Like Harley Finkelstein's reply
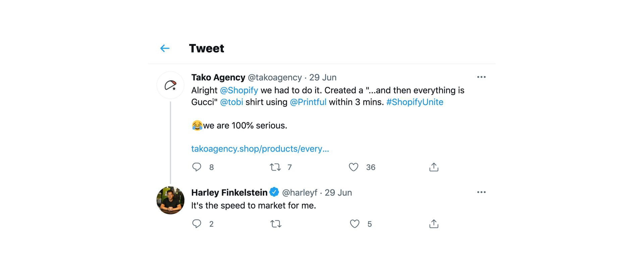 tap(355, 223)
